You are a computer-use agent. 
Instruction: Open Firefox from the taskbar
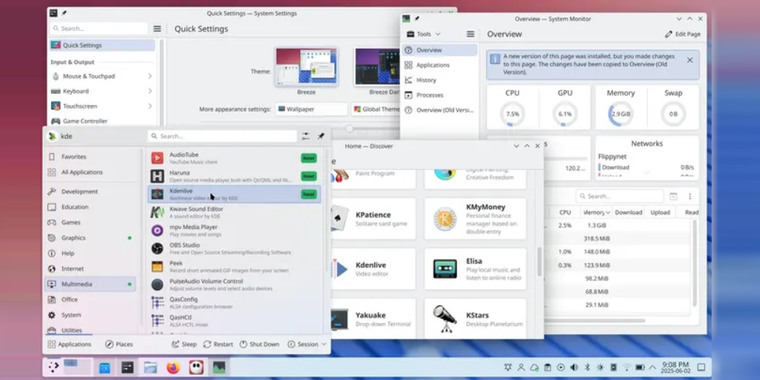click(x=173, y=368)
